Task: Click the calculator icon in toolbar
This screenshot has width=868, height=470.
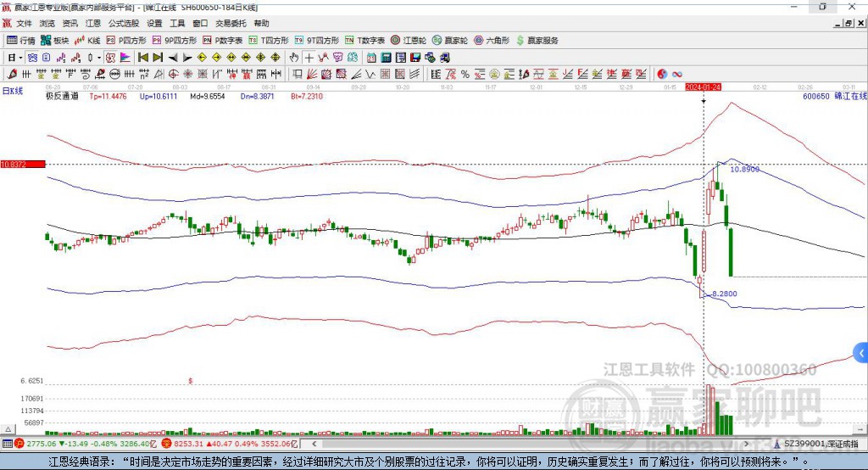Action: click(x=386, y=58)
